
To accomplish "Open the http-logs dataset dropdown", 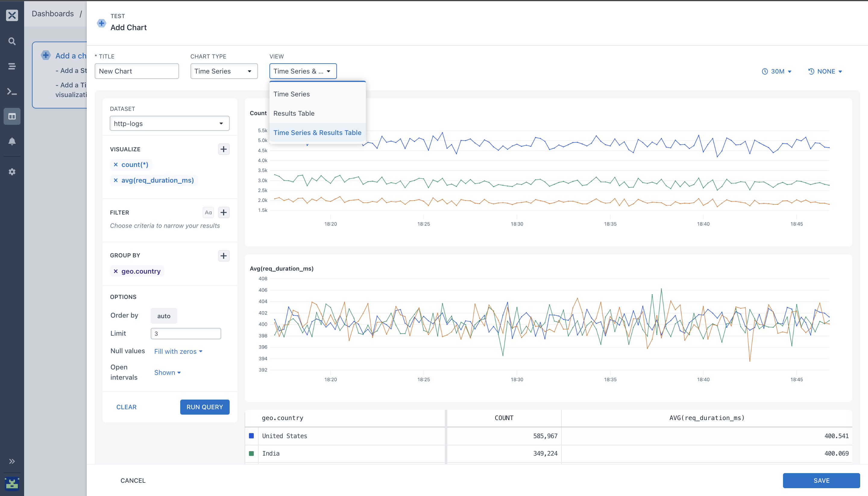I will pos(169,123).
